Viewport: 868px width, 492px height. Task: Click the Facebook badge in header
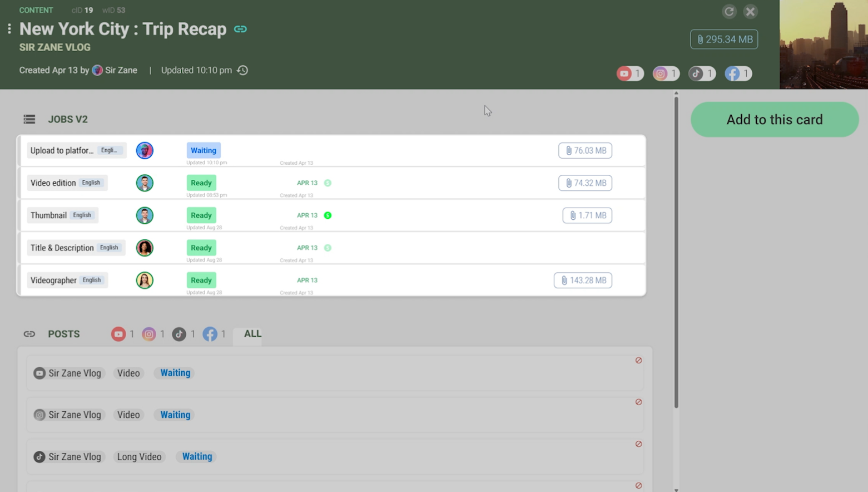(738, 73)
